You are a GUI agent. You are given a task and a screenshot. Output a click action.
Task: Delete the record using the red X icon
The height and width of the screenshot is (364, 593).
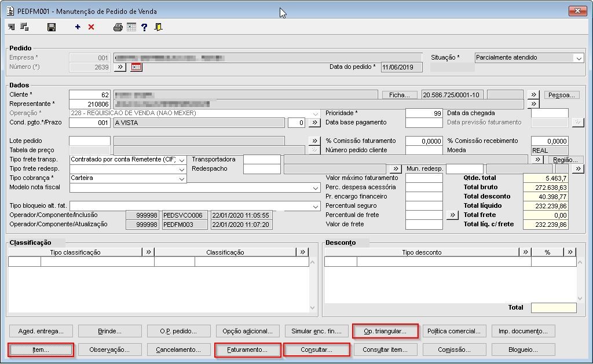pyautogui.click(x=91, y=27)
